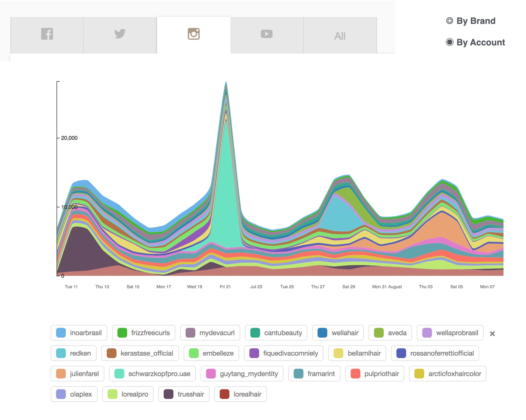Select the By Brand radio option
526x420 pixels.
point(450,21)
